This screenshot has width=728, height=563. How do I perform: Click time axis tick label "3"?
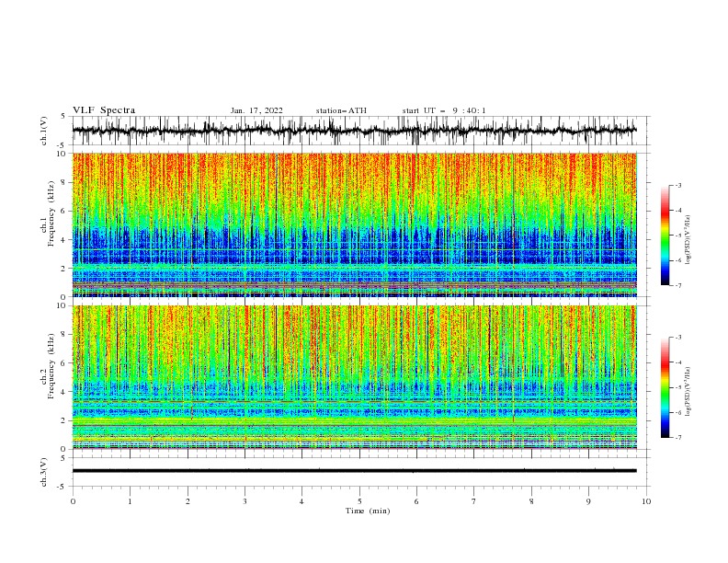point(245,501)
